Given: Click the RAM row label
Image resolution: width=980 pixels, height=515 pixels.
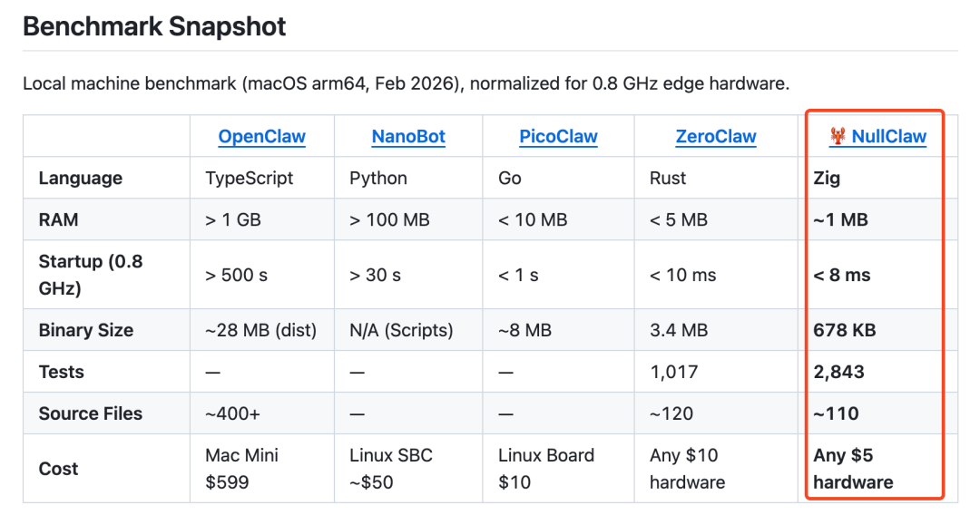Looking at the screenshot, I should pos(59,219).
